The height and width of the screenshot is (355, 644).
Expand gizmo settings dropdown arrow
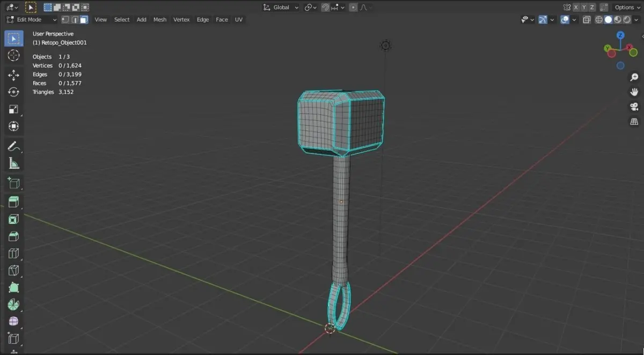click(x=552, y=19)
